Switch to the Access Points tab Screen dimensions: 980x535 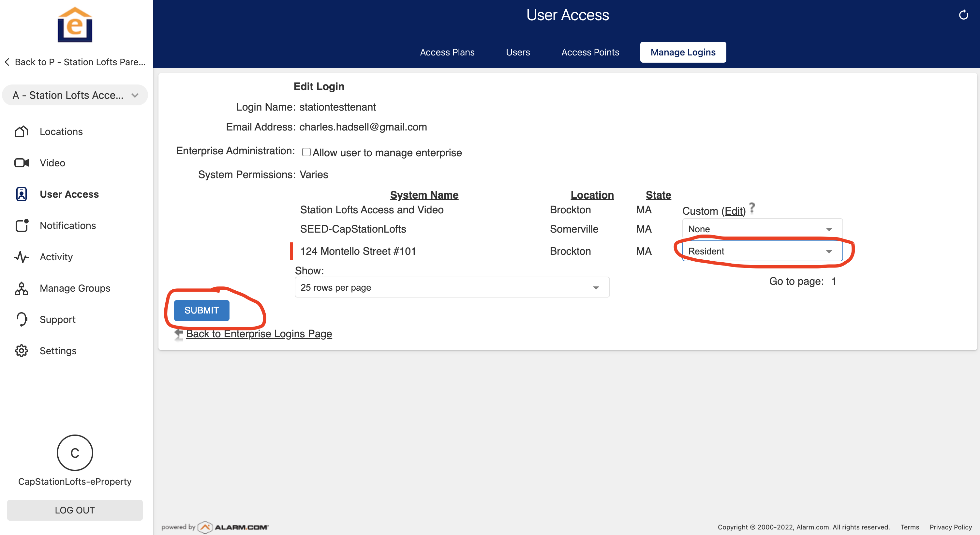pos(590,52)
